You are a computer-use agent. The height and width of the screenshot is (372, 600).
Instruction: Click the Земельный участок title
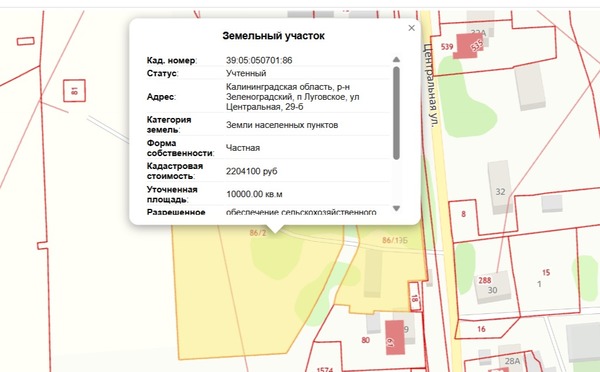[273, 36]
